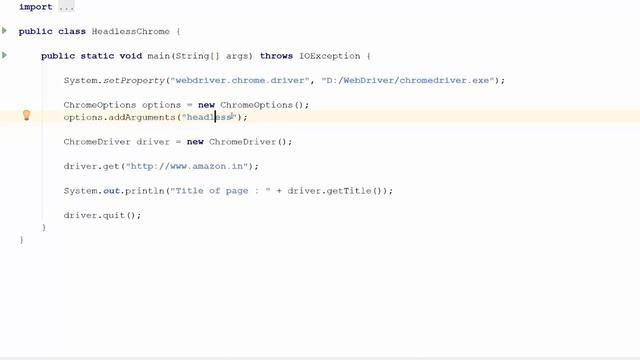This screenshot has width=640, height=360.
Task: Click the "Title of page : " string
Action: (x=220, y=191)
